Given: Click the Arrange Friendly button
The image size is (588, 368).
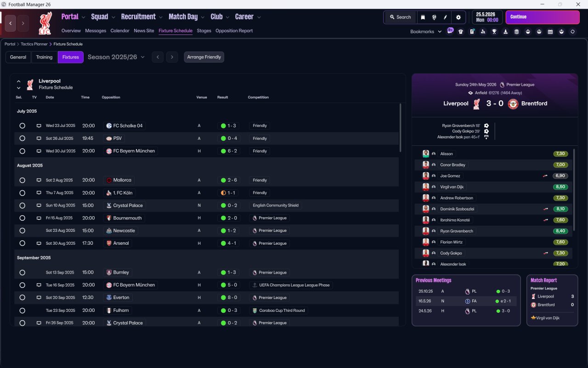Looking at the screenshot, I should point(204,57).
